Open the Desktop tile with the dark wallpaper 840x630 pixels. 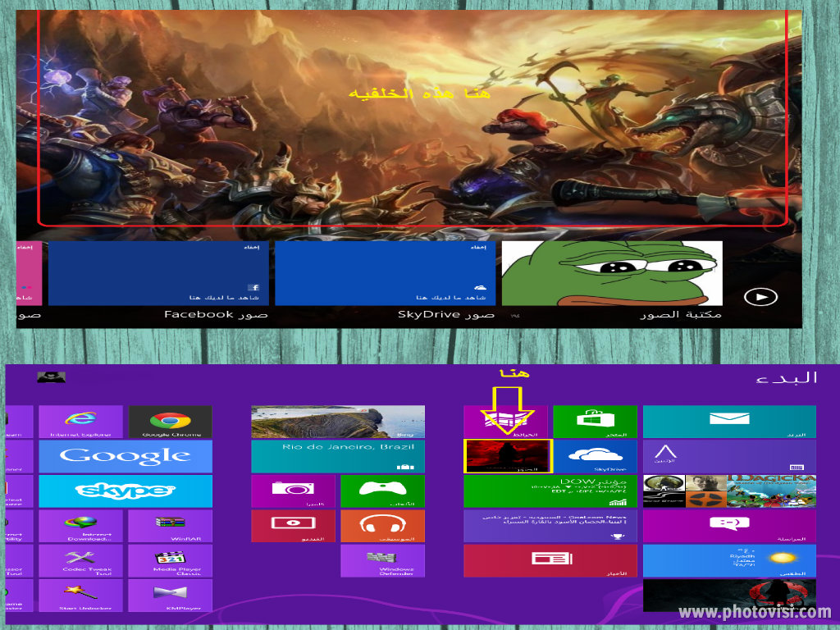(729, 596)
